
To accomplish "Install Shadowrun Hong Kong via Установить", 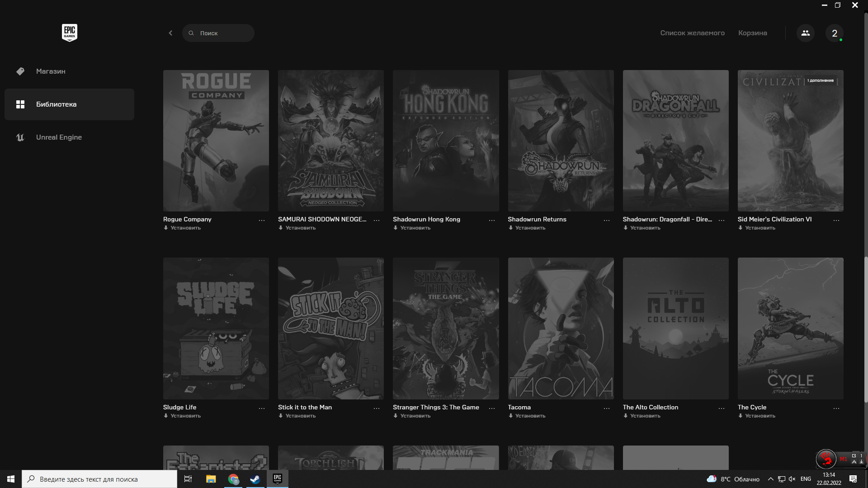I will (412, 228).
